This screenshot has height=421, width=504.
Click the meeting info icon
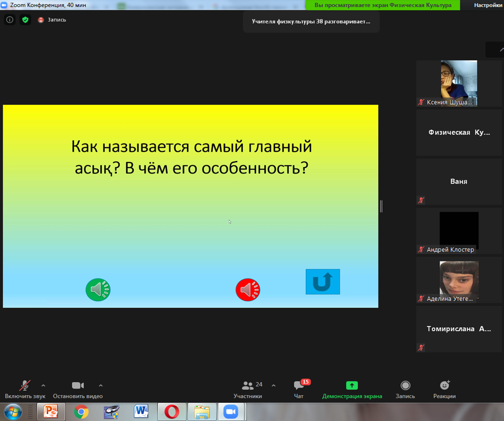click(x=10, y=20)
